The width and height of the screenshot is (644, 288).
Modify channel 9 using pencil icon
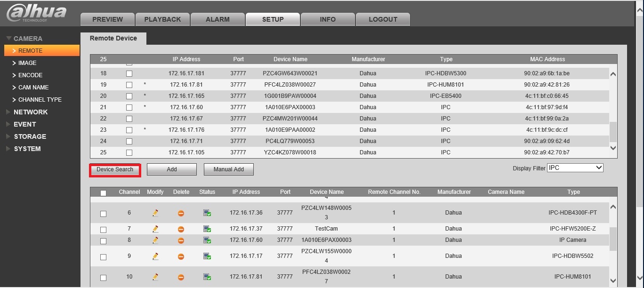click(x=155, y=256)
